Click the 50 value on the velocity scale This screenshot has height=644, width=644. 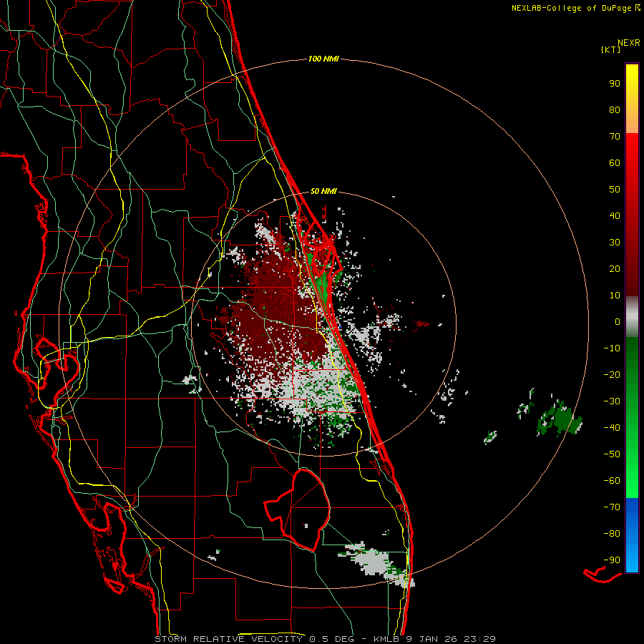(x=615, y=190)
